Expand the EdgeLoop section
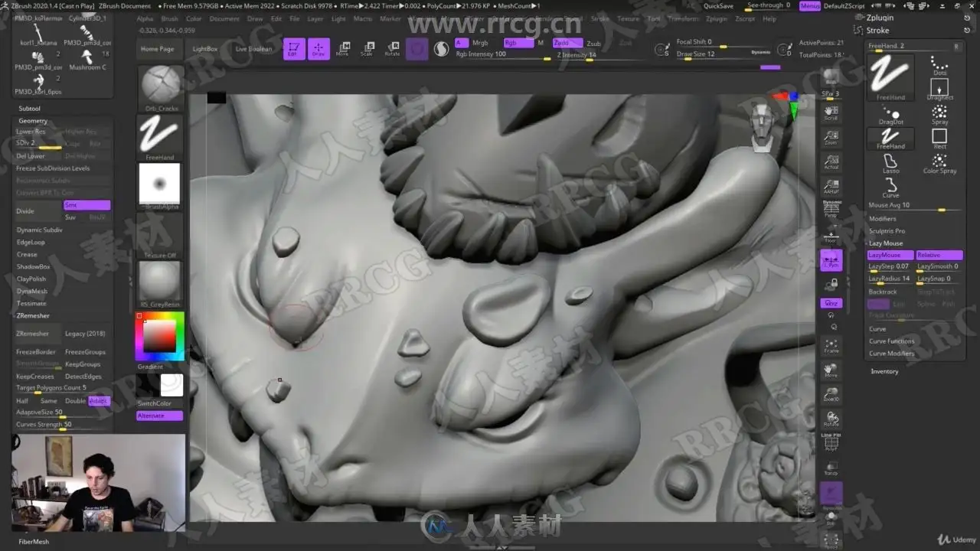The height and width of the screenshot is (551, 980). coord(31,242)
